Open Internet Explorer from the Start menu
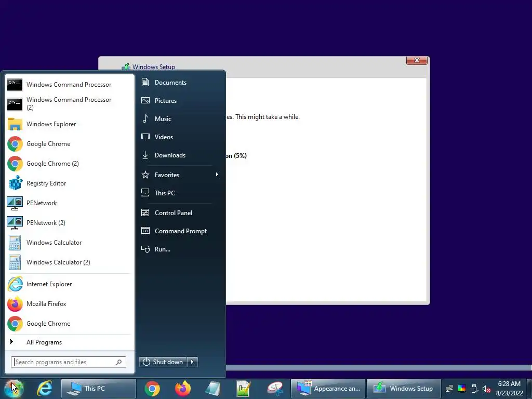 click(x=70, y=284)
